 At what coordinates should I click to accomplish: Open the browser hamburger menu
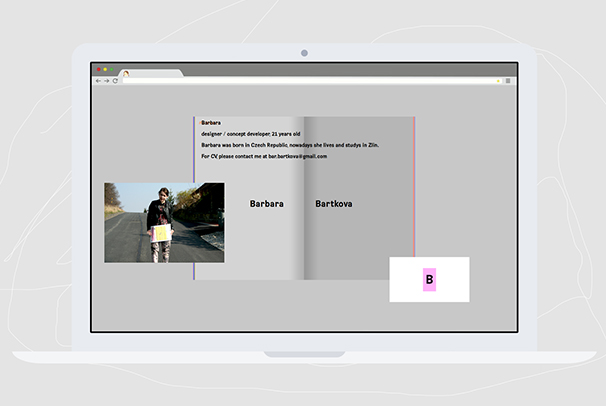tap(508, 80)
